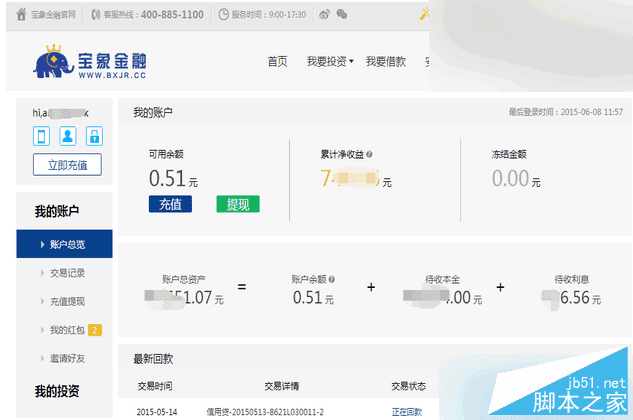Click the 交易状态 column header
Viewport: 633px width, 420px height.
[x=408, y=386]
